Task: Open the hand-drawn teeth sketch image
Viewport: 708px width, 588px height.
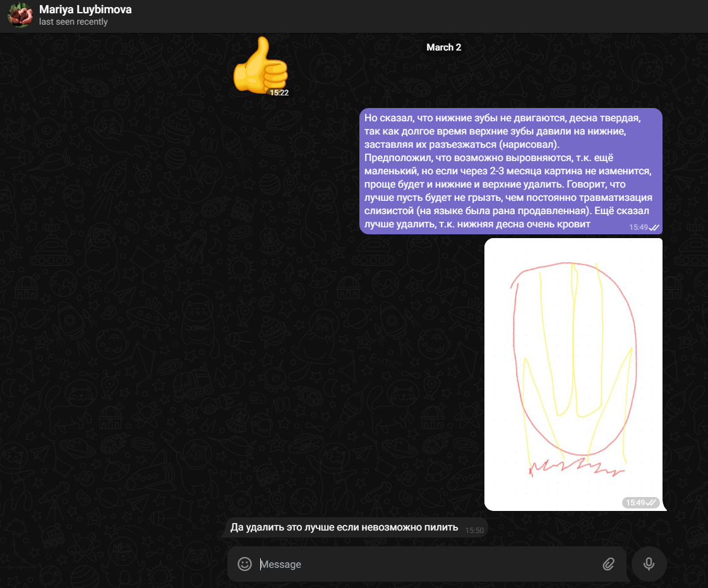Action: coord(573,373)
